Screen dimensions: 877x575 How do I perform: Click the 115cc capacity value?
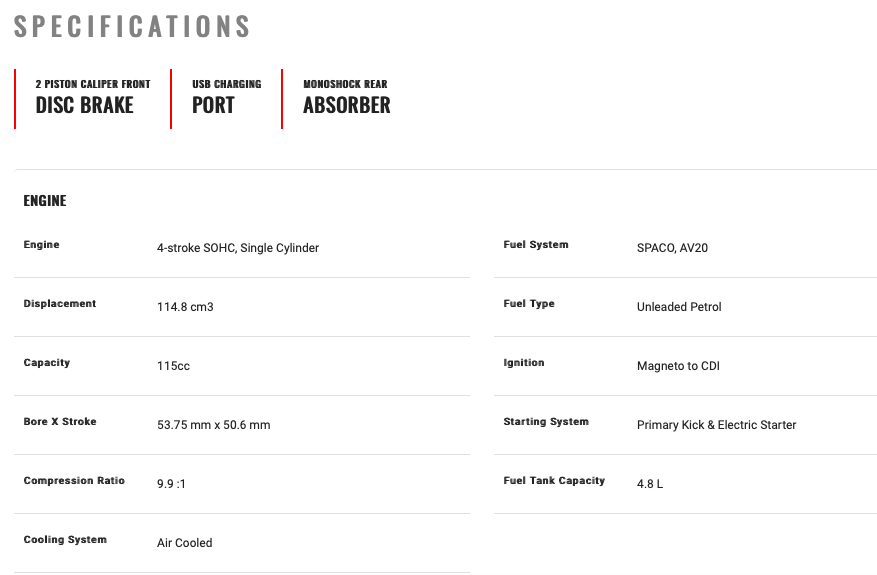coord(173,366)
